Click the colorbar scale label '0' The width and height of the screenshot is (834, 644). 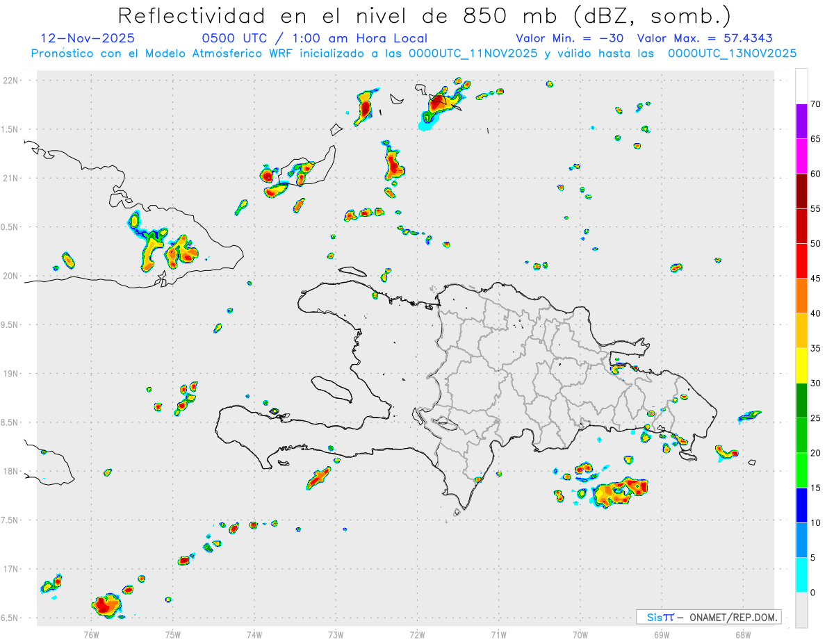pyautogui.click(x=813, y=593)
